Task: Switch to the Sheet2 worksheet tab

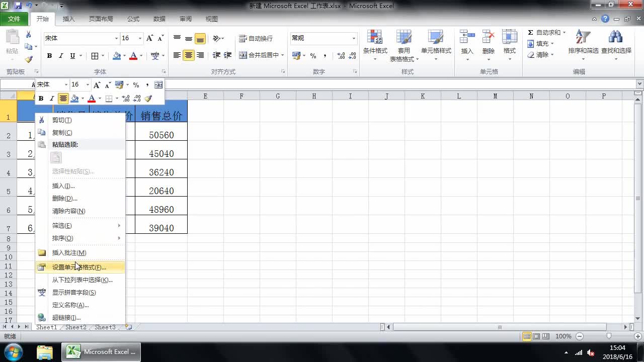Action: click(75, 327)
